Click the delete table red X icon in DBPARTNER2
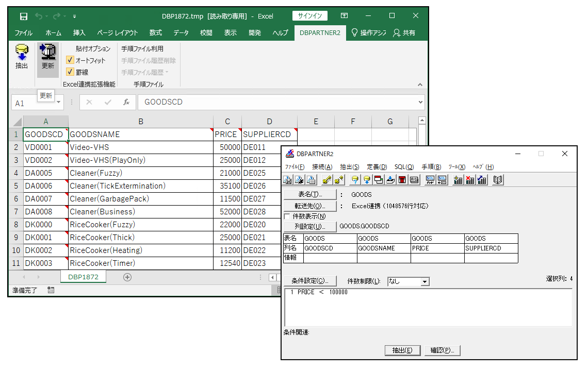 (x=470, y=180)
